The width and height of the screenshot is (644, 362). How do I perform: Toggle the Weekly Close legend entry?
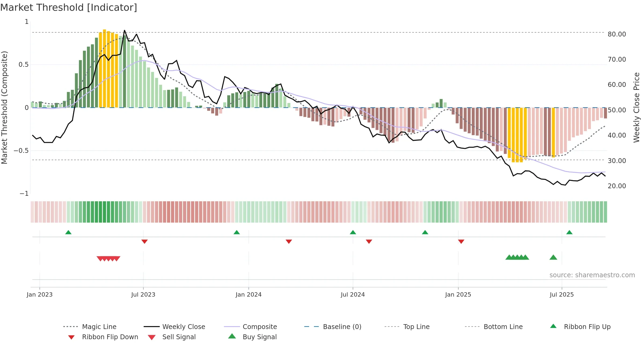pyautogui.click(x=174, y=327)
